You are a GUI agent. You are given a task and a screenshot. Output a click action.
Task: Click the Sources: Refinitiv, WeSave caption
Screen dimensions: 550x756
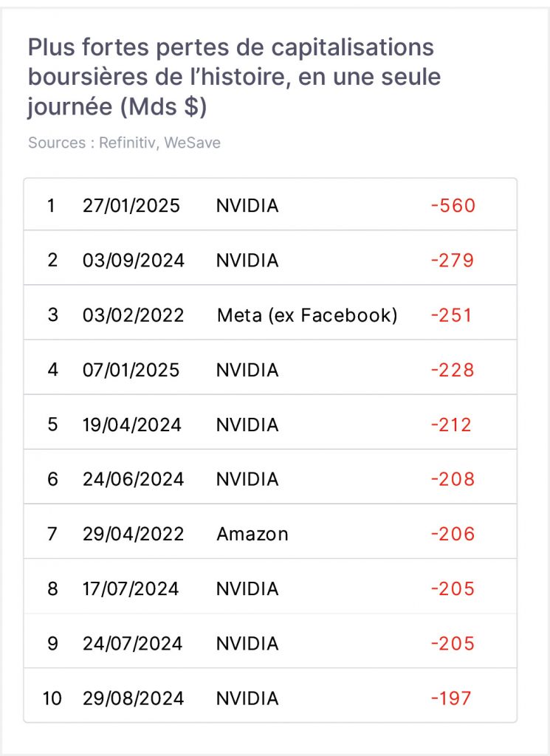tap(124, 142)
